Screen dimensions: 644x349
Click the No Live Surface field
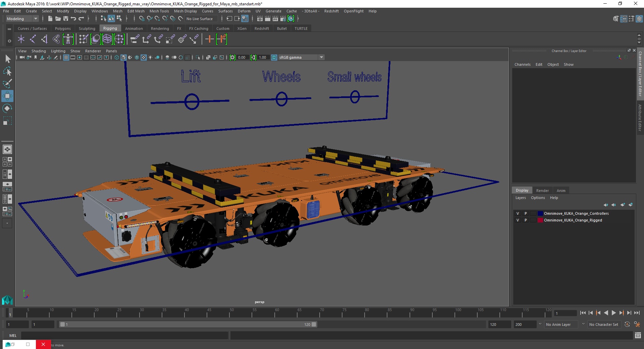click(x=201, y=19)
